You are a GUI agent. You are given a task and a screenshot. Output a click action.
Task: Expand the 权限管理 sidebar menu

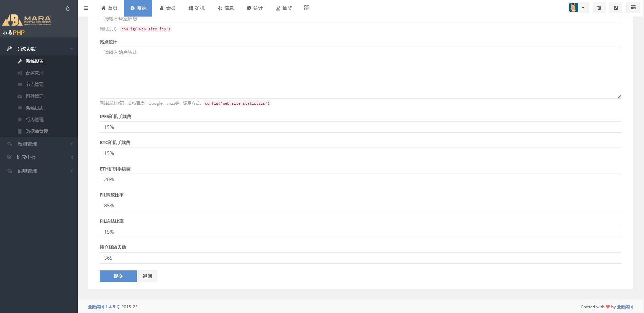(39, 144)
